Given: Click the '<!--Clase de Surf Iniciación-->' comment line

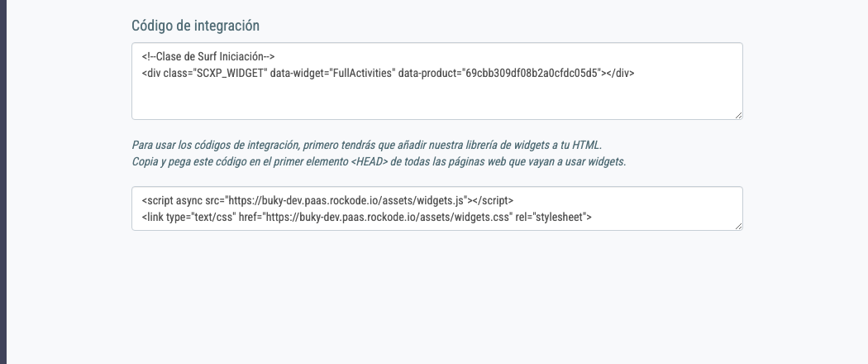Looking at the screenshot, I should click(208, 56).
